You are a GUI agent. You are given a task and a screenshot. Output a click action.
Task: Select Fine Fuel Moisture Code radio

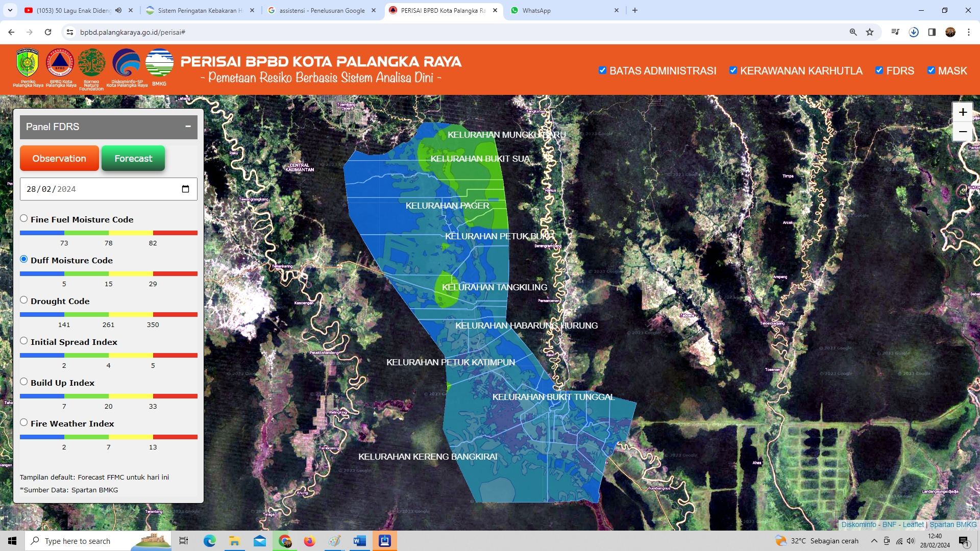pyautogui.click(x=24, y=218)
